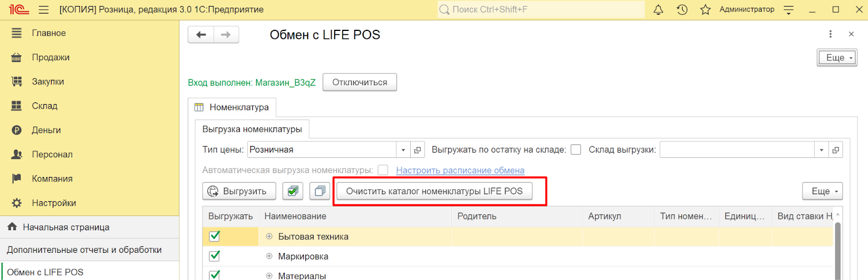Screen dimensions: 868x280
Task: Go back with left arrow button
Action: [201, 35]
